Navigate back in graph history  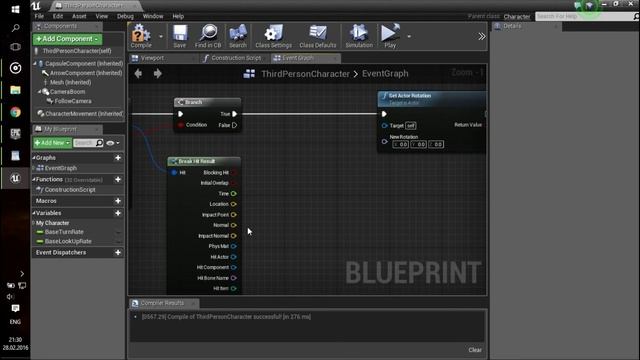(x=138, y=73)
